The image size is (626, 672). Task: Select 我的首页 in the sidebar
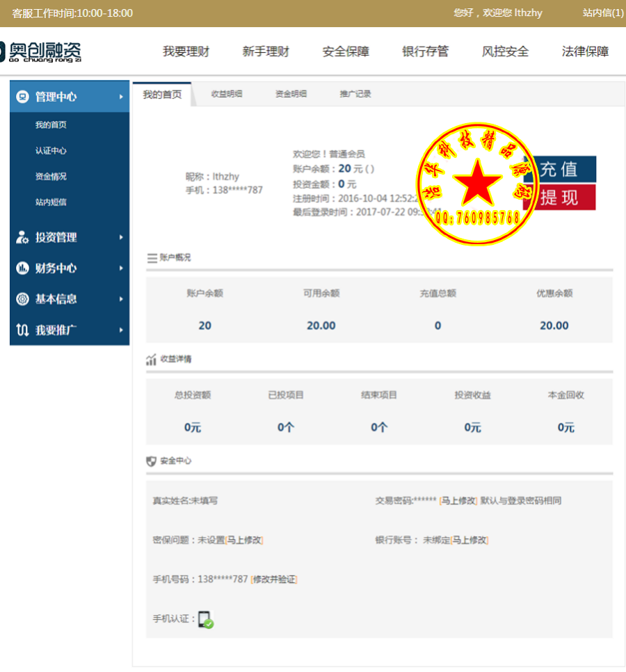click(51, 125)
